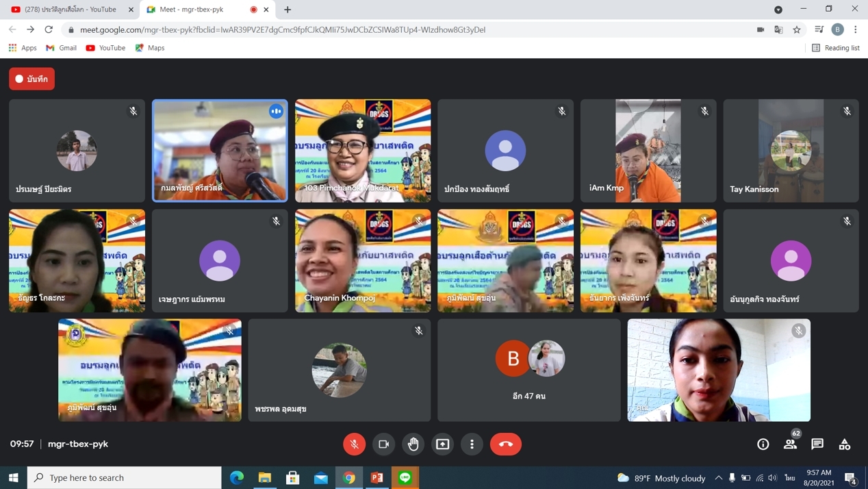Image resolution: width=868 pixels, height=489 pixels.
Task: Open the chat messages panel
Action: [x=817, y=444]
